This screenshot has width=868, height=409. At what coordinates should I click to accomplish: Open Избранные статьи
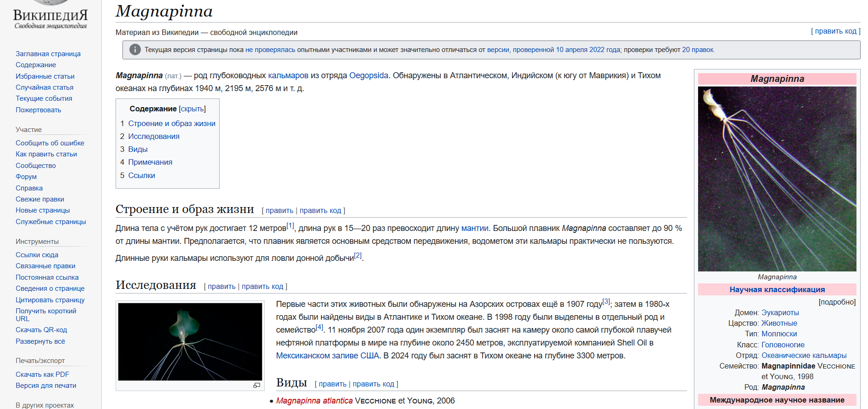pos(45,76)
